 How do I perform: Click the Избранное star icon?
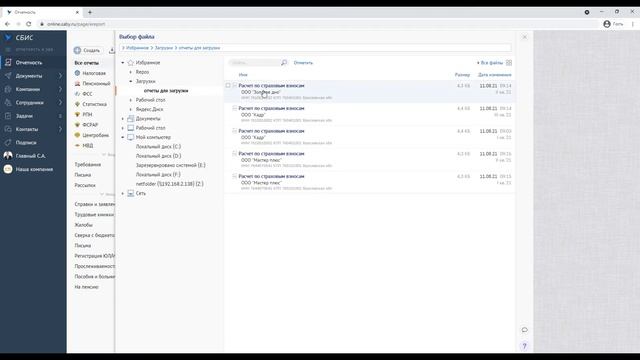click(x=131, y=63)
